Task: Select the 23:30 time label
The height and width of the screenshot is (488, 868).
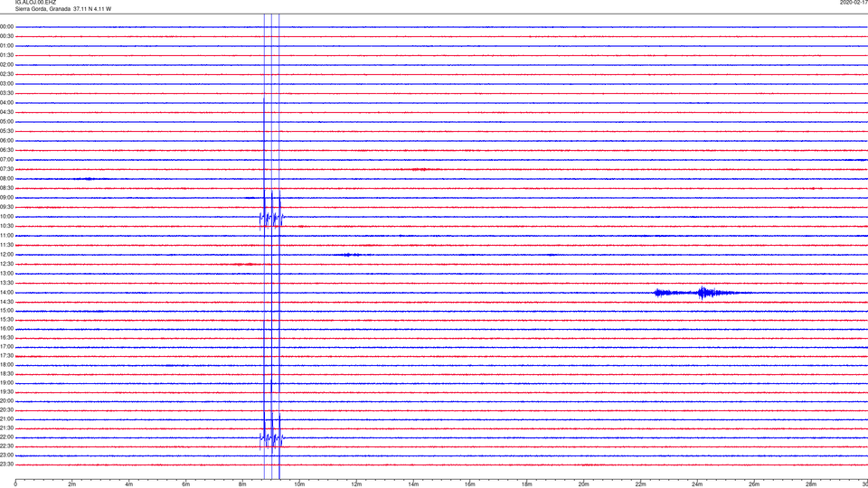Action: click(x=6, y=465)
